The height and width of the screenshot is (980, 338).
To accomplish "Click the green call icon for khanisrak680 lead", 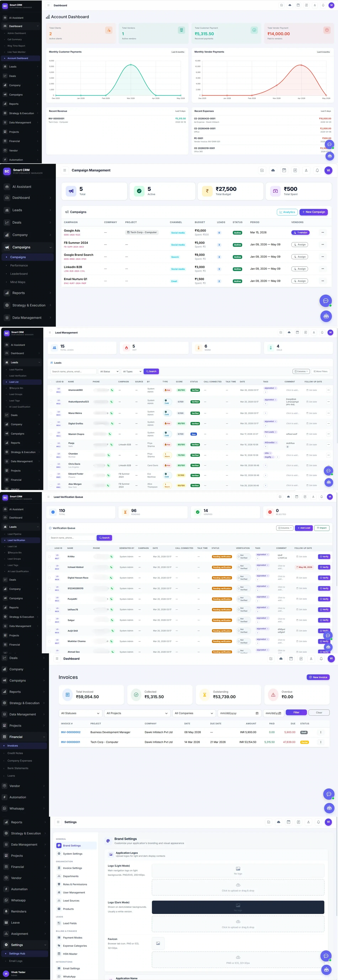I will 112,390.
